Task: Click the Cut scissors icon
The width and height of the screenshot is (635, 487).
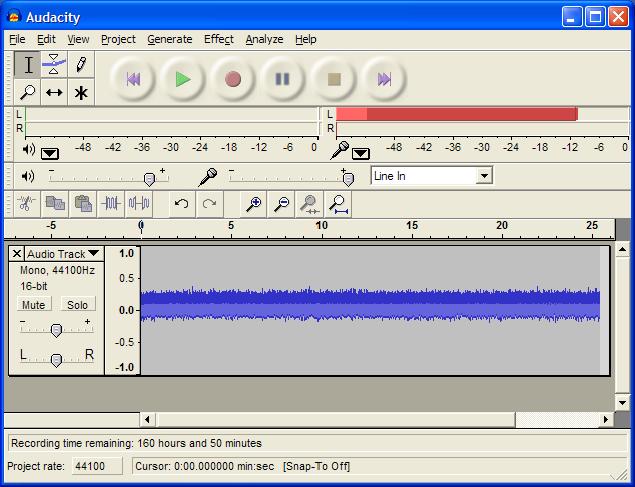Action: 27,203
